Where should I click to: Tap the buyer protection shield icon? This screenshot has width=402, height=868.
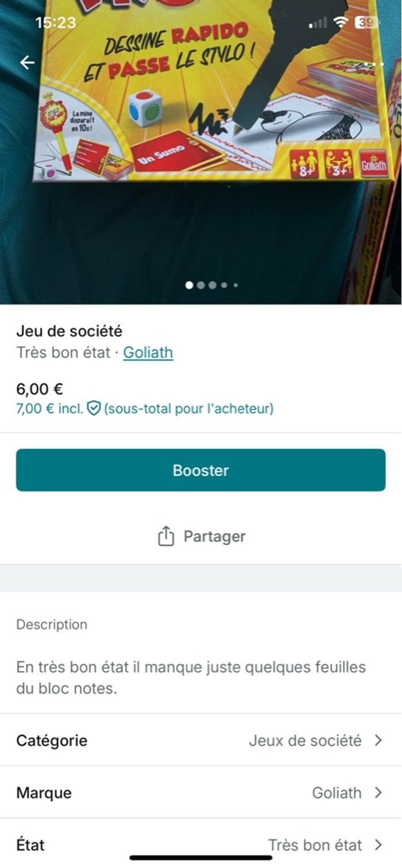coord(94,409)
